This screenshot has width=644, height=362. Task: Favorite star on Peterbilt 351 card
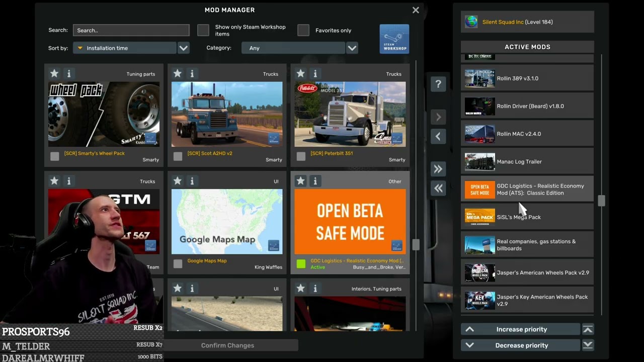point(300,73)
